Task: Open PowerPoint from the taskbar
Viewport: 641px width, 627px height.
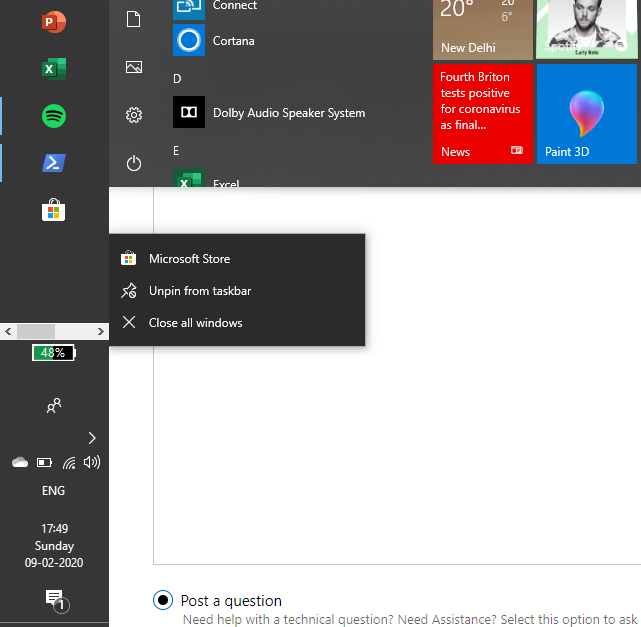Action: click(54, 22)
